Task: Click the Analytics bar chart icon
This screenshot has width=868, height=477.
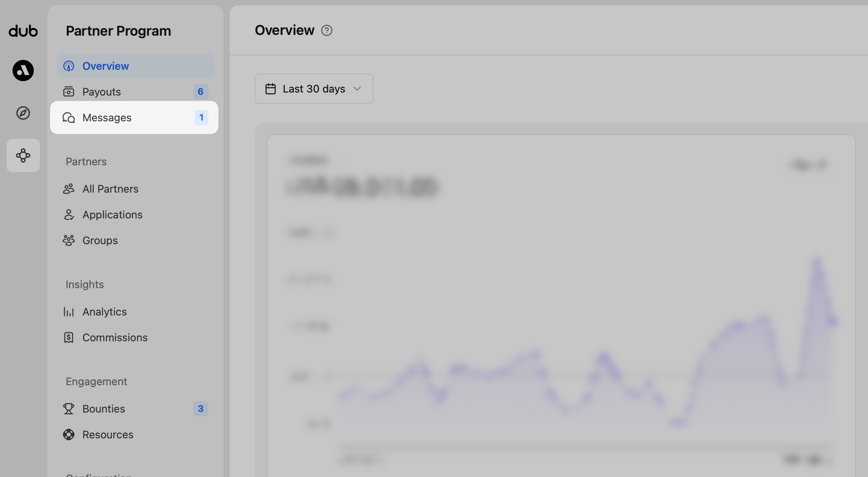Action: pyautogui.click(x=69, y=312)
